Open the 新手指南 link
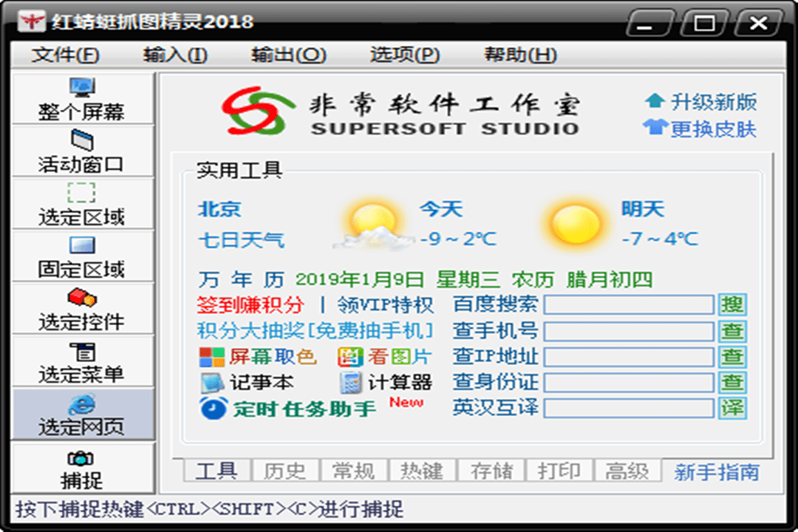The height and width of the screenshot is (532, 798). click(717, 472)
